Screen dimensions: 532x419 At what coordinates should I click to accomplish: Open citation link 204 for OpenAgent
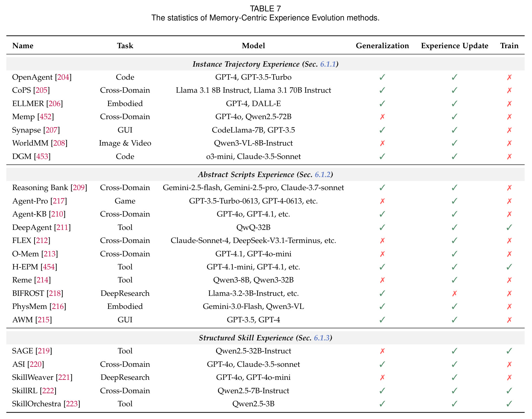(63, 77)
